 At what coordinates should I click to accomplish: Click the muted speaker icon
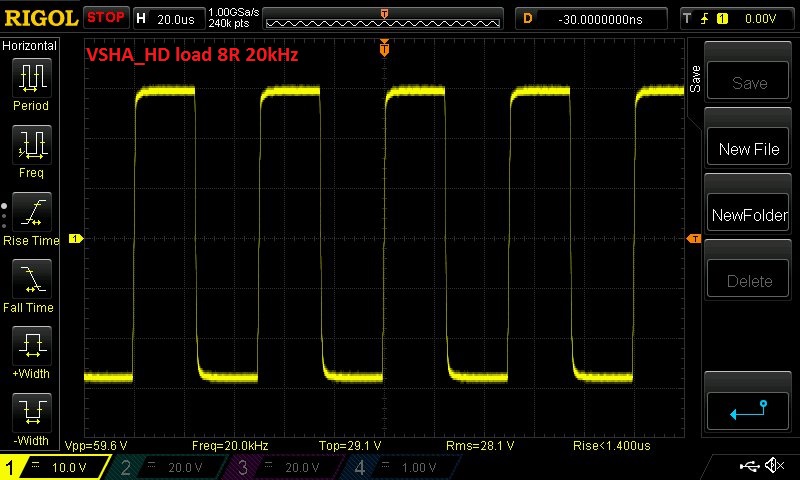click(x=774, y=465)
